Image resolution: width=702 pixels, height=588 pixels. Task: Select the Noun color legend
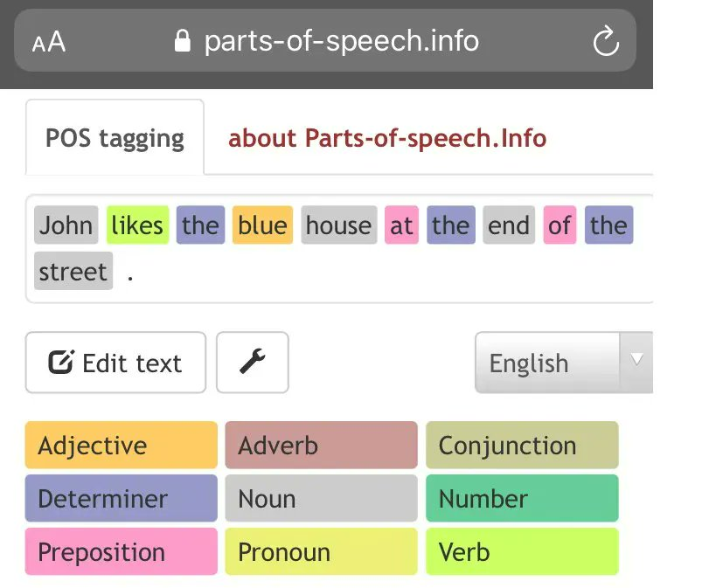[x=320, y=499]
